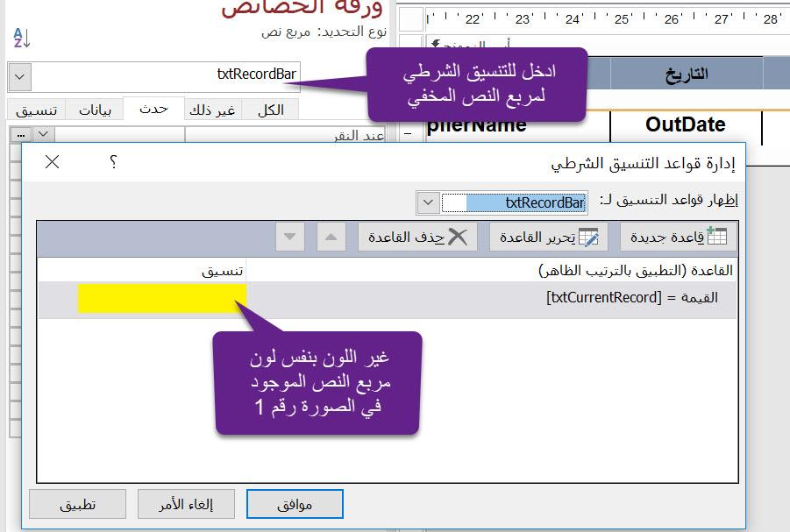Click the help question mark in dialog
This screenshot has height=532, width=790.
click(x=113, y=162)
